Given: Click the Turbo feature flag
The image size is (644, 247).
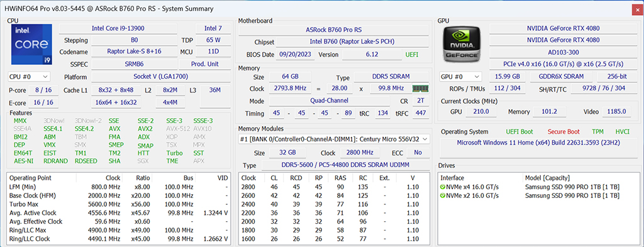Looking at the screenshot, I should [x=174, y=153].
